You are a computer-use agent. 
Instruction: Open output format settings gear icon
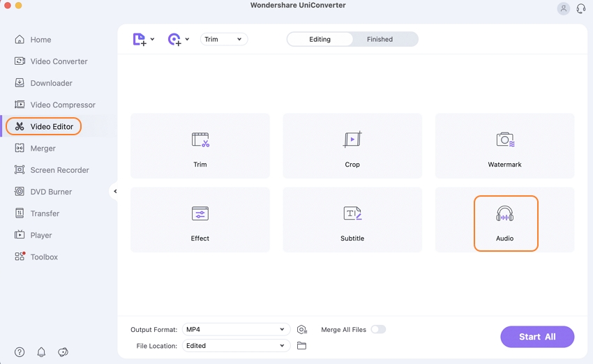(301, 330)
